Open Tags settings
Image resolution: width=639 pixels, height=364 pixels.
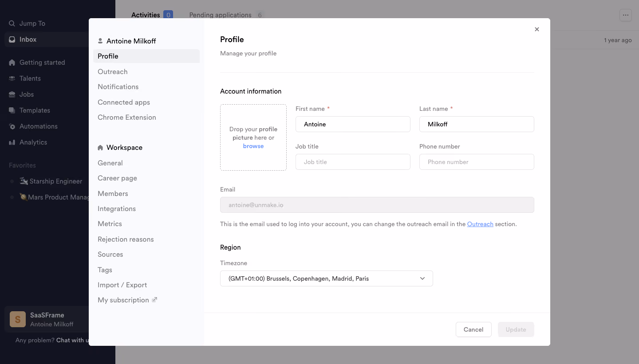[x=146, y=270]
